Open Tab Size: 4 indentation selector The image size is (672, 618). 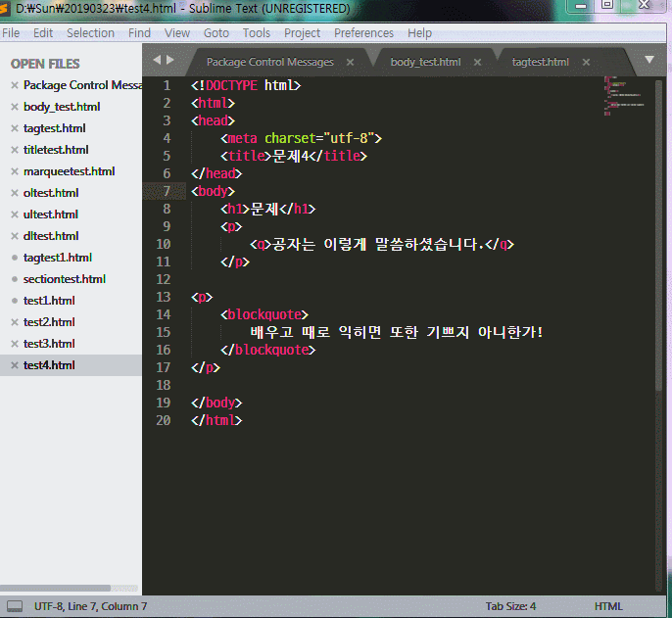510,606
